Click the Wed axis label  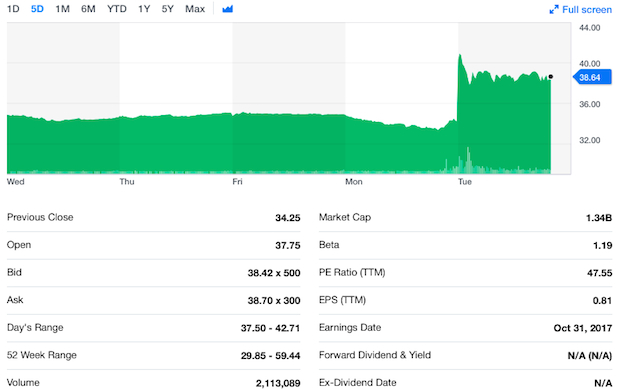(x=16, y=182)
